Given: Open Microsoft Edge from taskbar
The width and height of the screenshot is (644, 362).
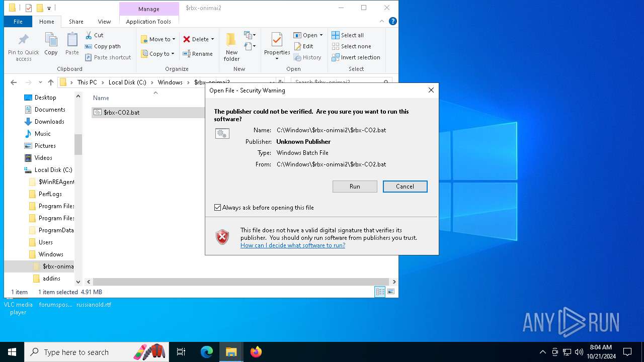Looking at the screenshot, I should coord(207,352).
